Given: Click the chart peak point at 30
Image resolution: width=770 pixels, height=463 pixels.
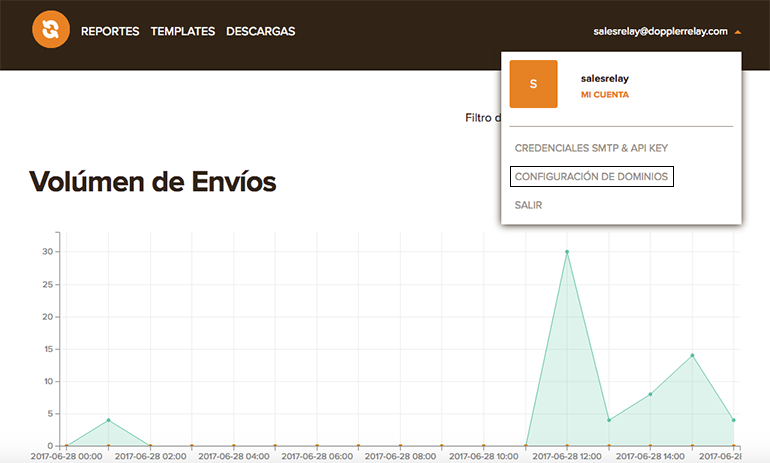Looking at the screenshot, I should coord(567,252).
